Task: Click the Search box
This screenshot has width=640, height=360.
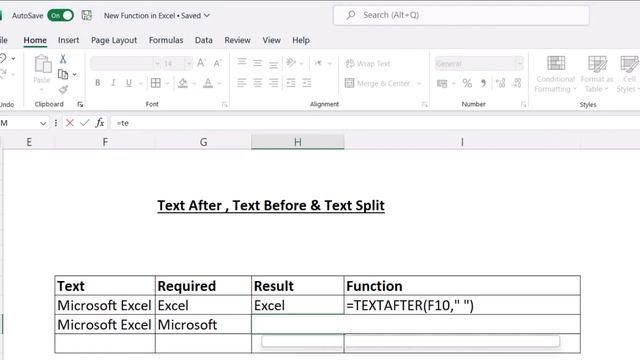Action: pyautogui.click(x=461, y=15)
